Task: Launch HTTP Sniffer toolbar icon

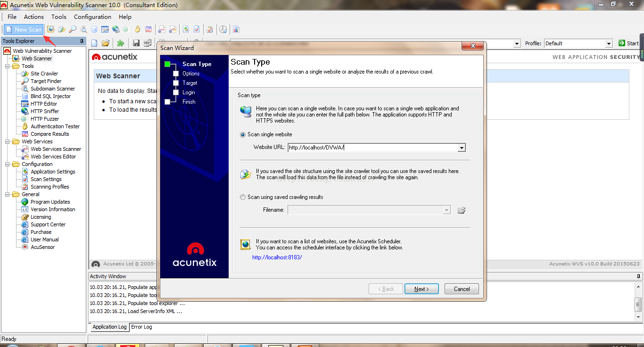Action: click(x=116, y=30)
